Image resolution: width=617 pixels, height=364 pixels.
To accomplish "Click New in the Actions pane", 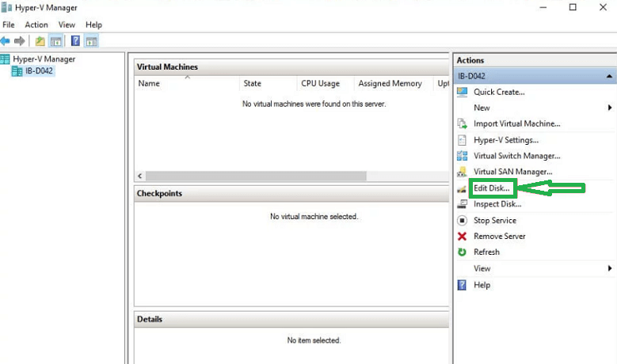I will click(x=482, y=108).
